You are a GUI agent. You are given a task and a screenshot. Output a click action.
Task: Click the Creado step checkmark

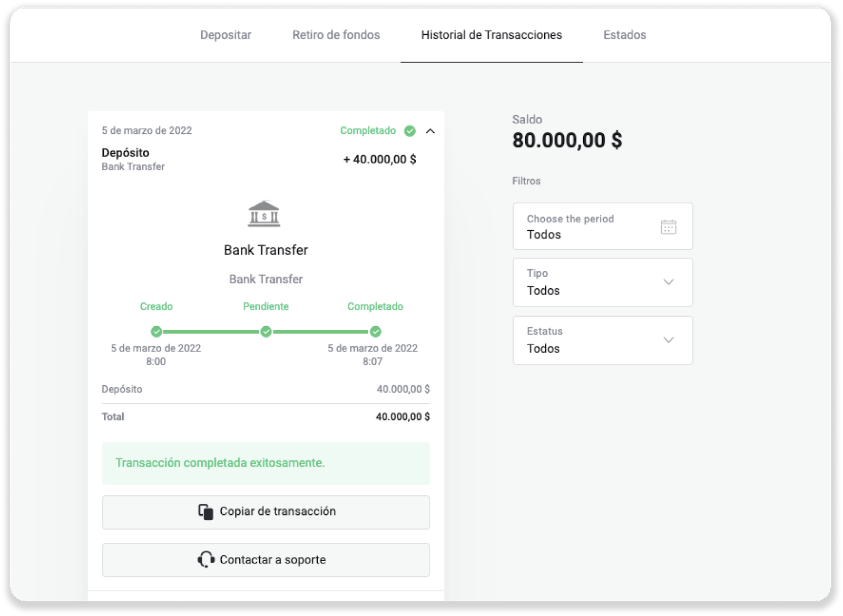[x=156, y=331]
